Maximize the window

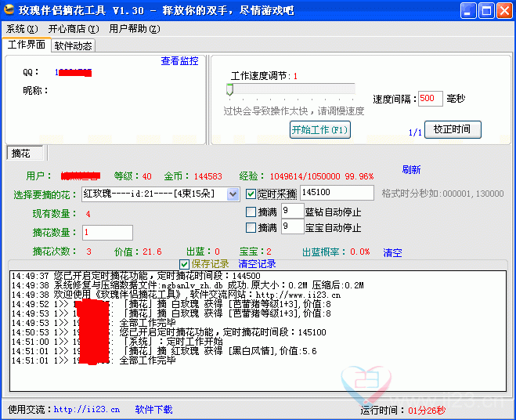click(x=486, y=10)
